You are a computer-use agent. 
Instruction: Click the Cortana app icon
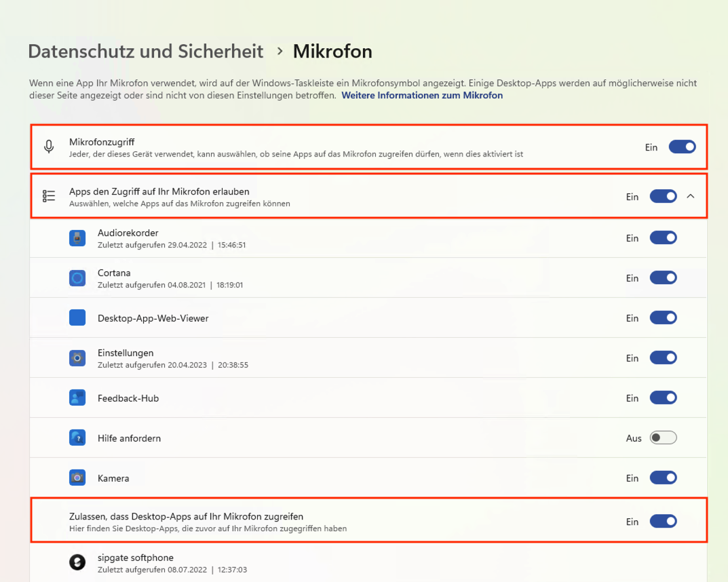pos(77,277)
